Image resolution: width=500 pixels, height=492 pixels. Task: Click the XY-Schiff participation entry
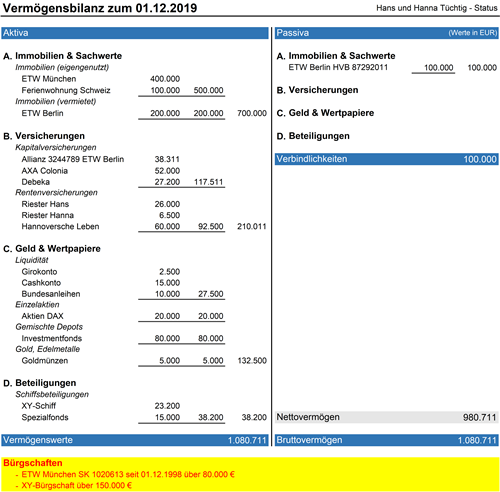point(39,406)
